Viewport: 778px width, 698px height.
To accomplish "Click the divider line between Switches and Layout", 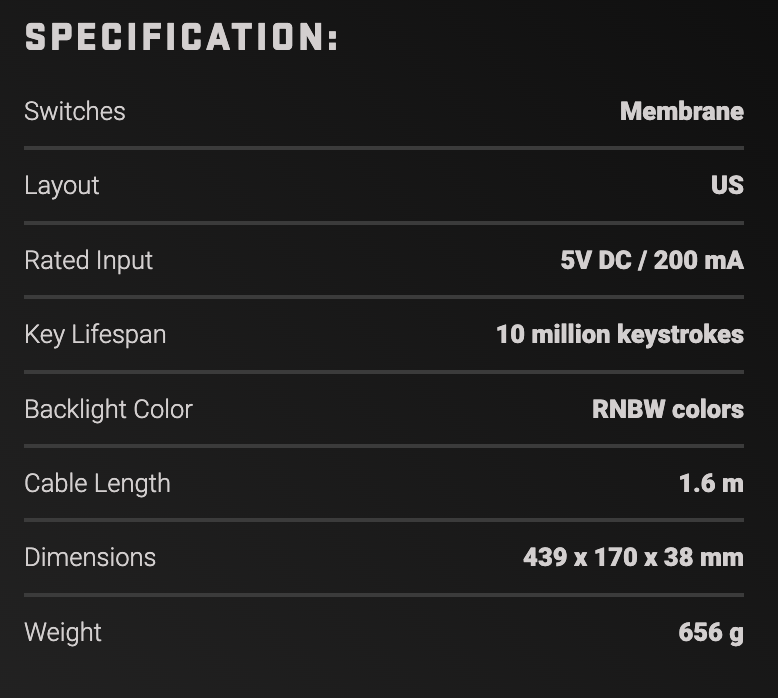I will pyautogui.click(x=384, y=148).
